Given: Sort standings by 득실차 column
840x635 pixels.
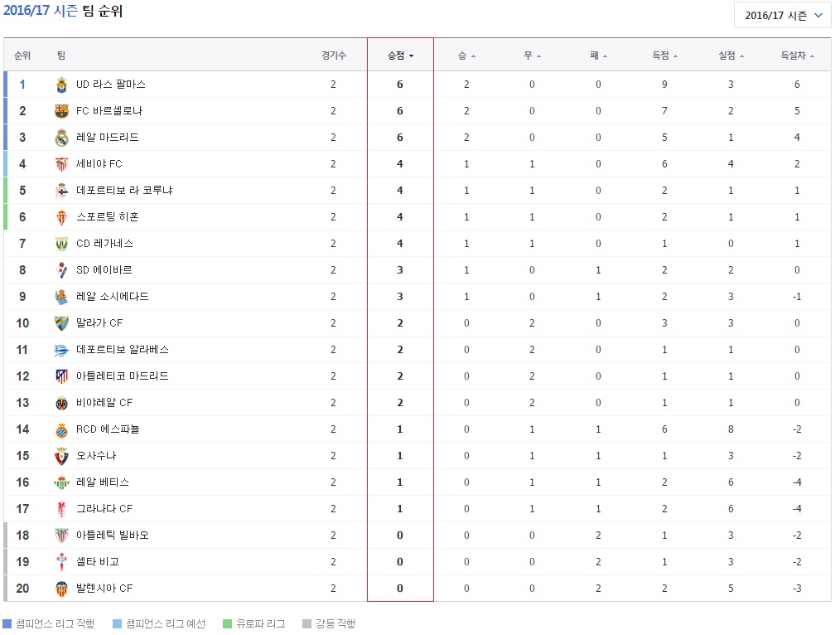Looking at the screenshot, I should (x=797, y=56).
